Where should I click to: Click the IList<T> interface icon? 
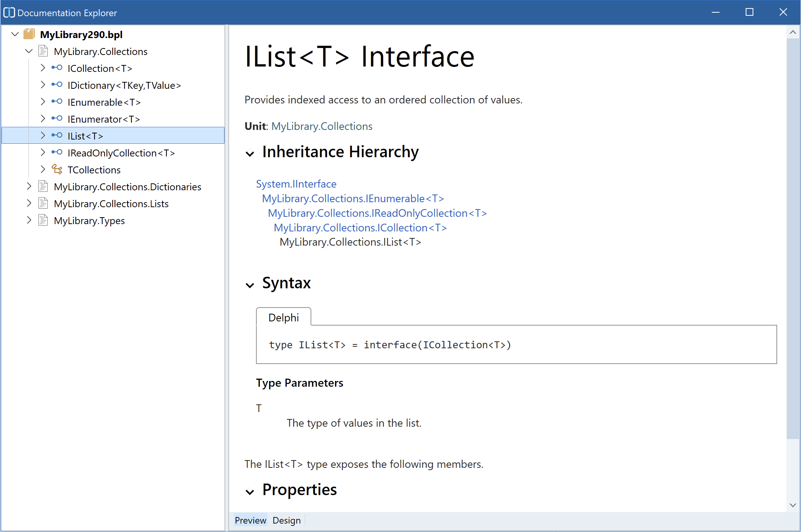[x=57, y=136]
